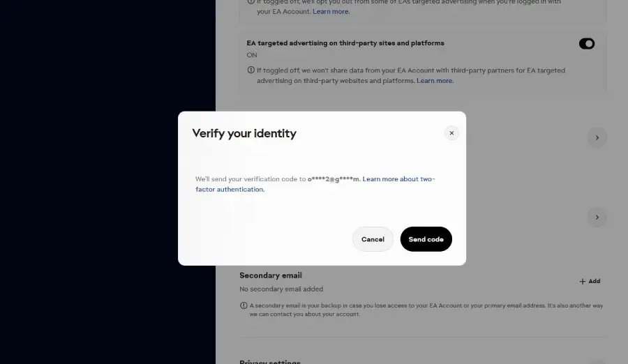
Task: Click the Send code button
Action: click(x=426, y=239)
